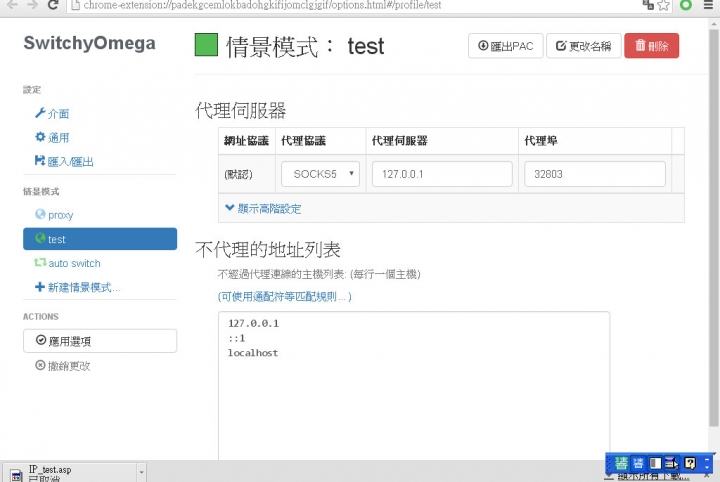
Task: Open the wildcard rules help link
Action: click(x=285, y=297)
